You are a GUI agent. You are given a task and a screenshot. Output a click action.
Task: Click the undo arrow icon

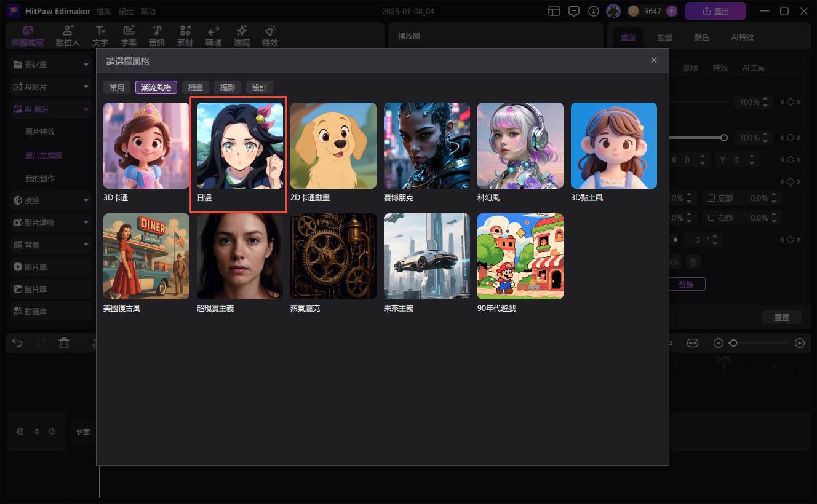pyautogui.click(x=17, y=343)
